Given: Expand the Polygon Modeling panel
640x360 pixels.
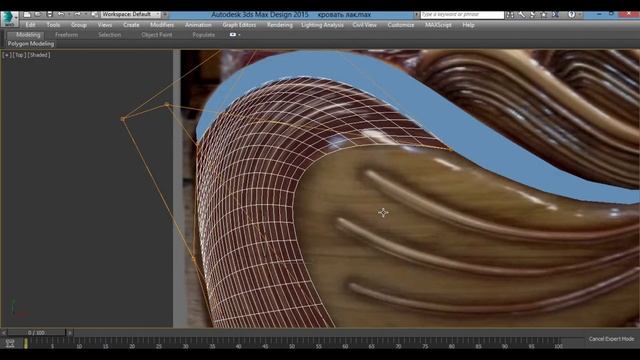Looking at the screenshot, I should tap(31, 44).
